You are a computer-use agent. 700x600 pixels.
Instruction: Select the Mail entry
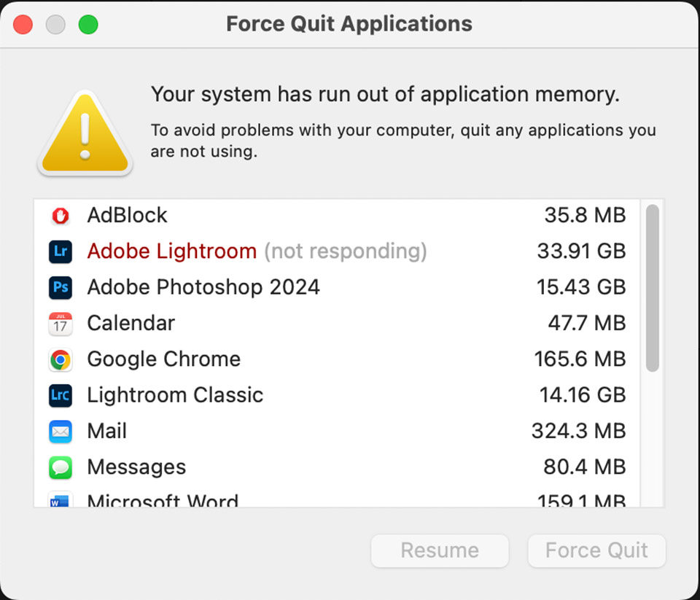coord(106,432)
